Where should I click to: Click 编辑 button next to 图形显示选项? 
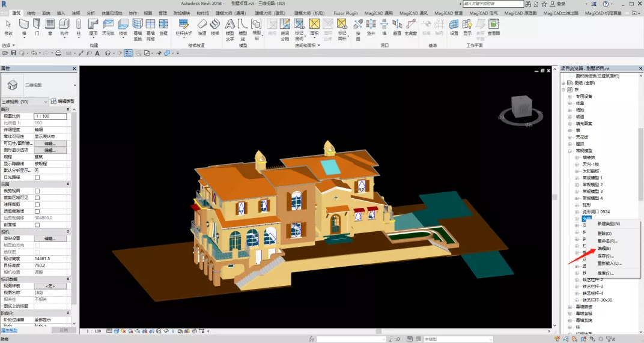[x=50, y=150]
